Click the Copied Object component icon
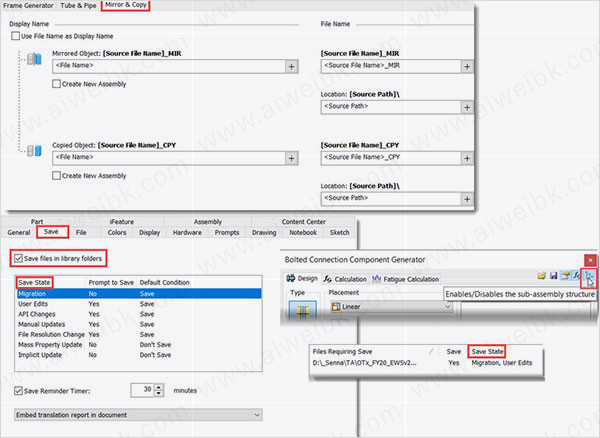The height and width of the screenshot is (438, 600). coord(34,151)
